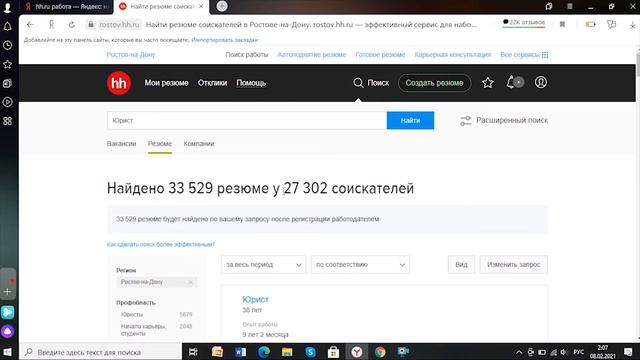This screenshot has height=360, width=640.
Task: Open sidebar collections icon
Action: 7,83
